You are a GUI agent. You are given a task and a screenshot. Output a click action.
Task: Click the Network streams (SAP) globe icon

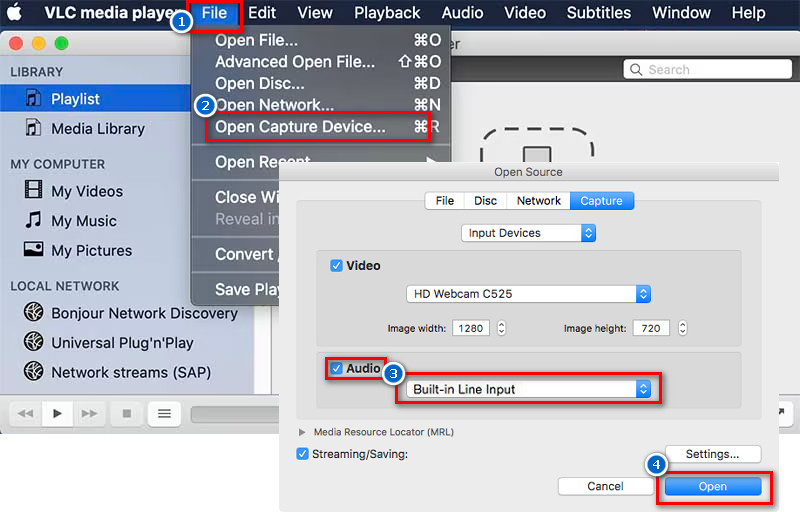point(34,371)
